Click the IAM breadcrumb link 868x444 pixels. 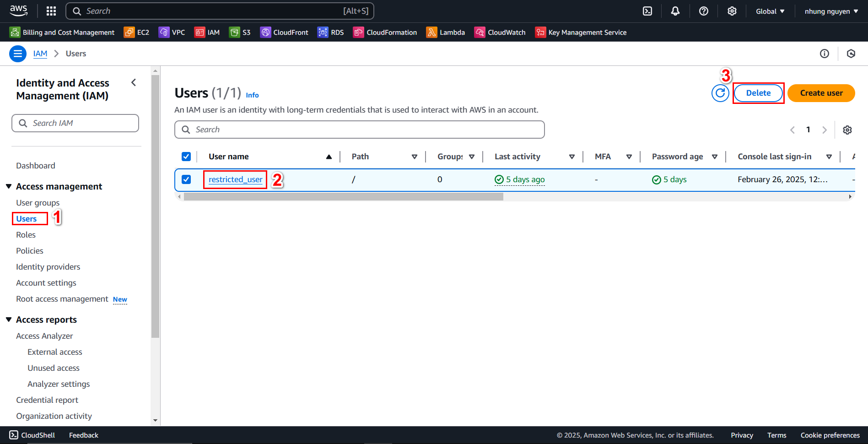tap(40, 54)
